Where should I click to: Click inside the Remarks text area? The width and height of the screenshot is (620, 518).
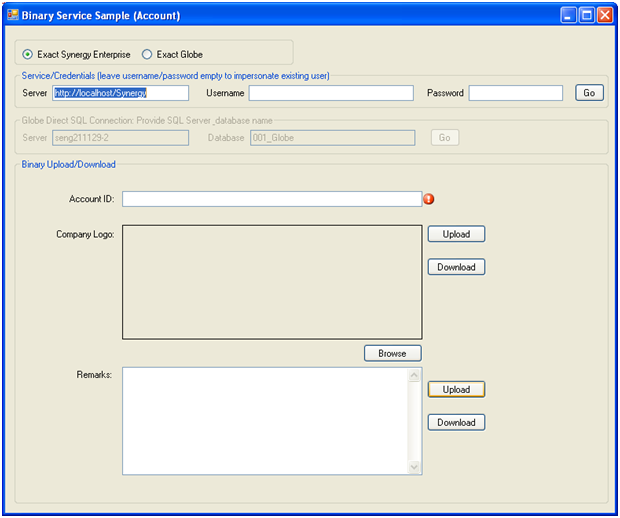click(265, 421)
